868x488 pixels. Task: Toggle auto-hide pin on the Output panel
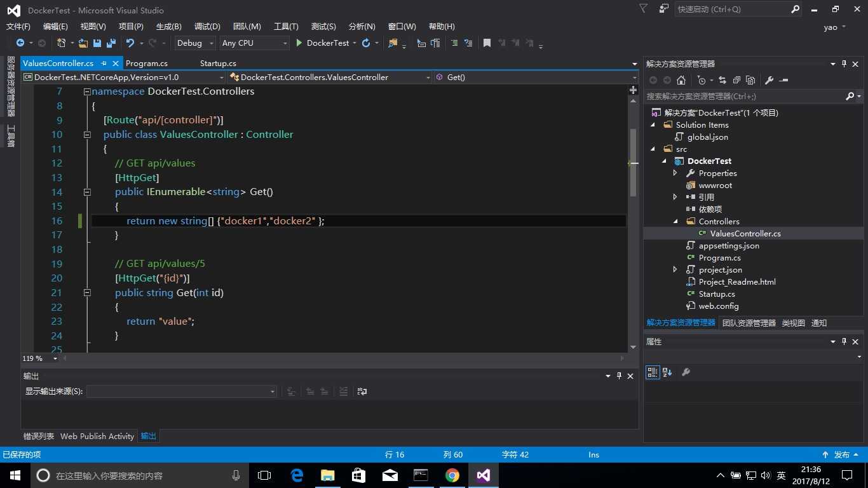click(x=619, y=376)
